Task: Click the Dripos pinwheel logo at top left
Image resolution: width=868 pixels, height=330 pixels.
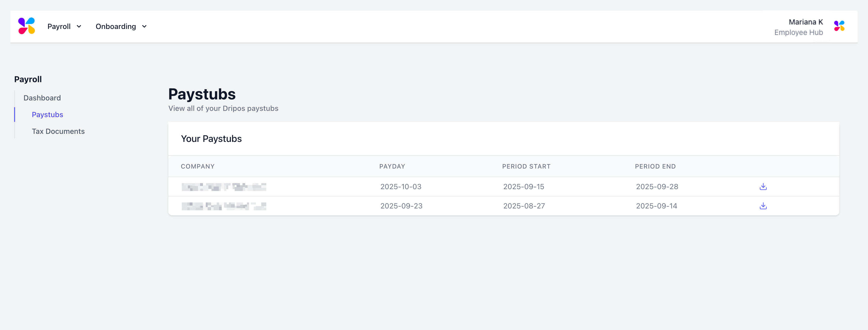Action: point(27,26)
